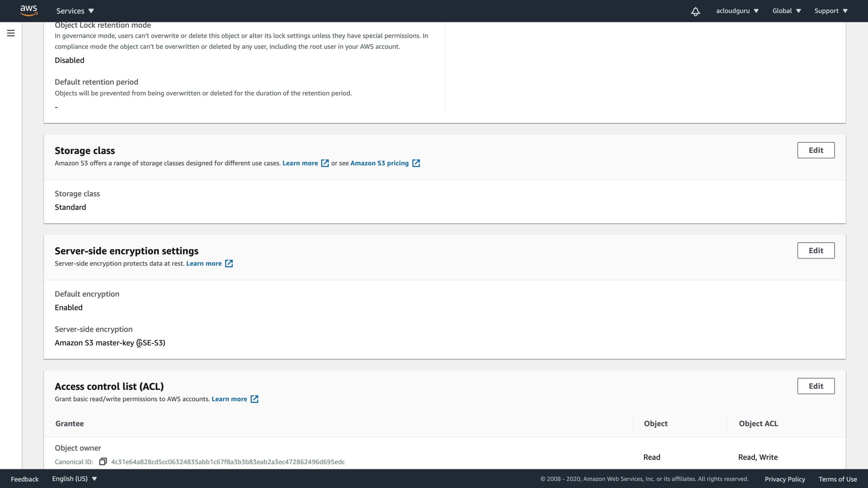The image size is (868, 488).
Task: Open the Terms of Use link
Action: tap(837, 479)
